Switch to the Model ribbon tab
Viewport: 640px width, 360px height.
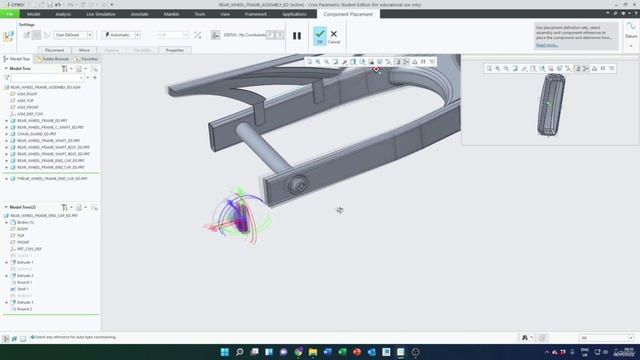(x=33, y=14)
